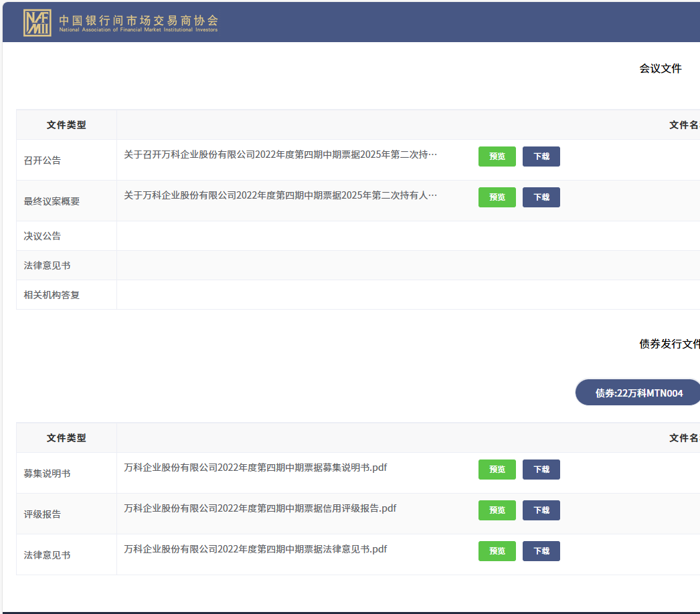Download the 召开公告 meeting notice file

coord(541,157)
